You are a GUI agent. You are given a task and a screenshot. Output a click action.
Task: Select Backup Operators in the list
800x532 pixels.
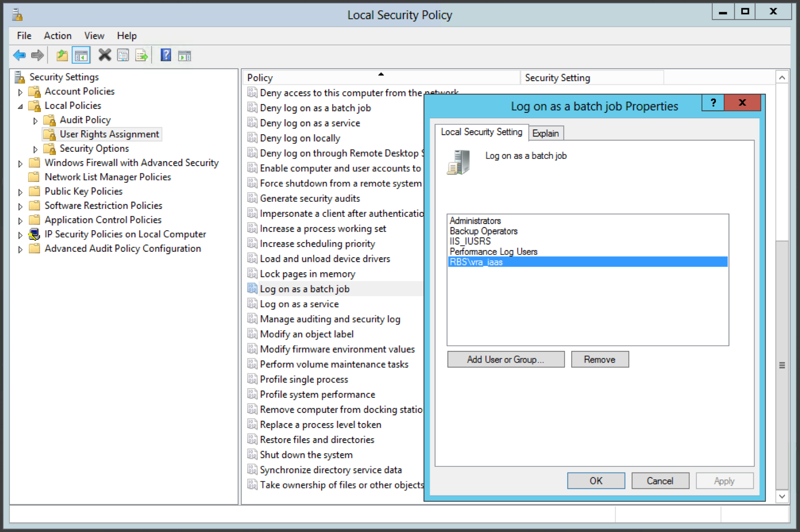pyautogui.click(x=483, y=231)
